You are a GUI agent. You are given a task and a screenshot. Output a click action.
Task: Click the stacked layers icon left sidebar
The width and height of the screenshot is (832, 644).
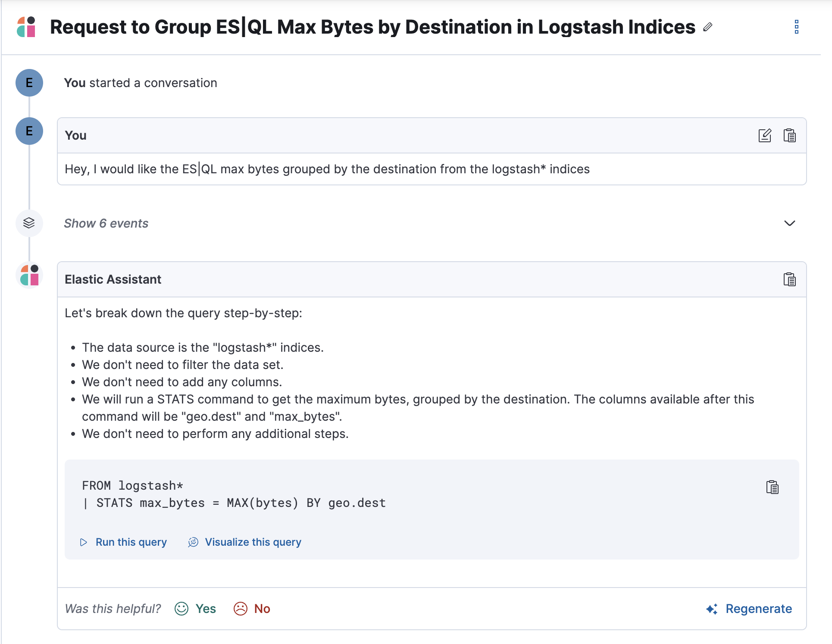(x=28, y=223)
